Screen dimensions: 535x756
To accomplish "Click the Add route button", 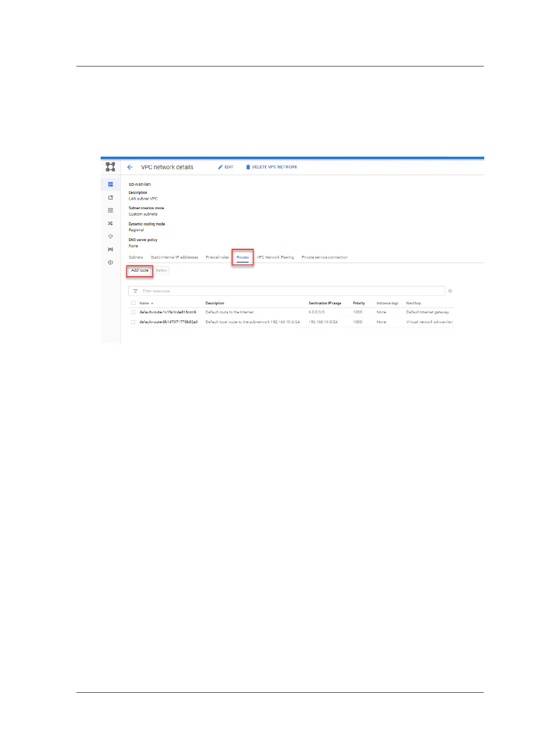I will 140,270.
